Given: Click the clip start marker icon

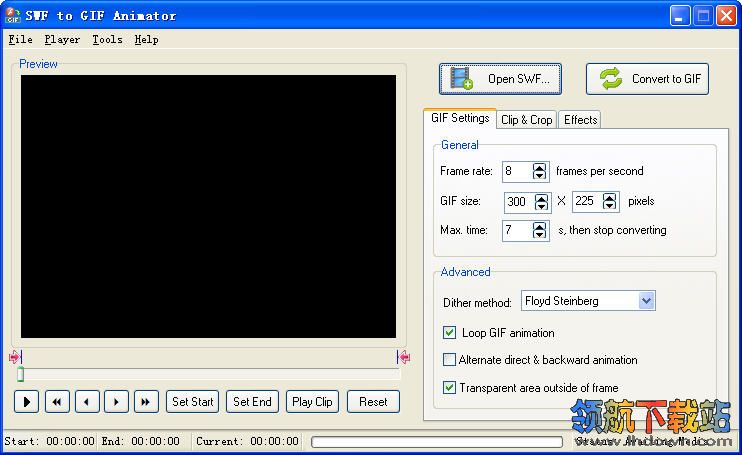Looking at the screenshot, I should (16, 357).
